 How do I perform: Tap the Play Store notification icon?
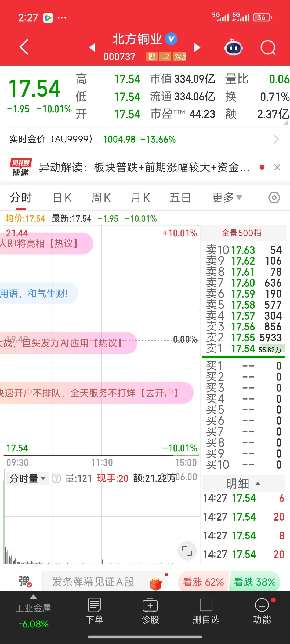tap(48, 18)
